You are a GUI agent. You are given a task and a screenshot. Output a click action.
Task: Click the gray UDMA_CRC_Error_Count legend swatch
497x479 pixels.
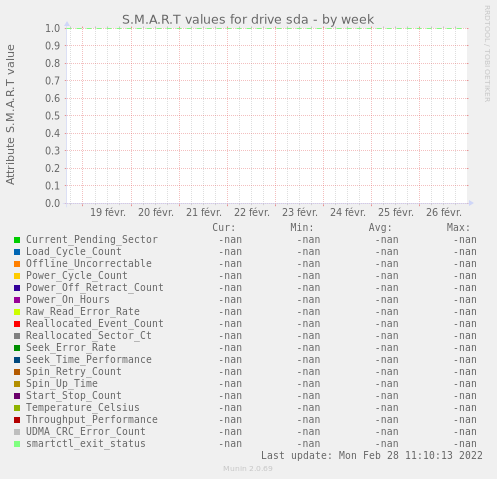(x=17, y=432)
